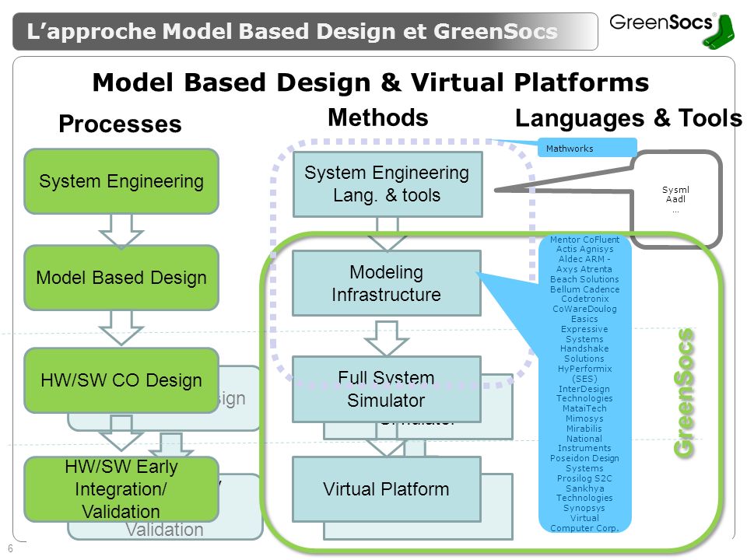
Task: Select 'Prosilog S2C' in vendor list
Action: point(584,478)
